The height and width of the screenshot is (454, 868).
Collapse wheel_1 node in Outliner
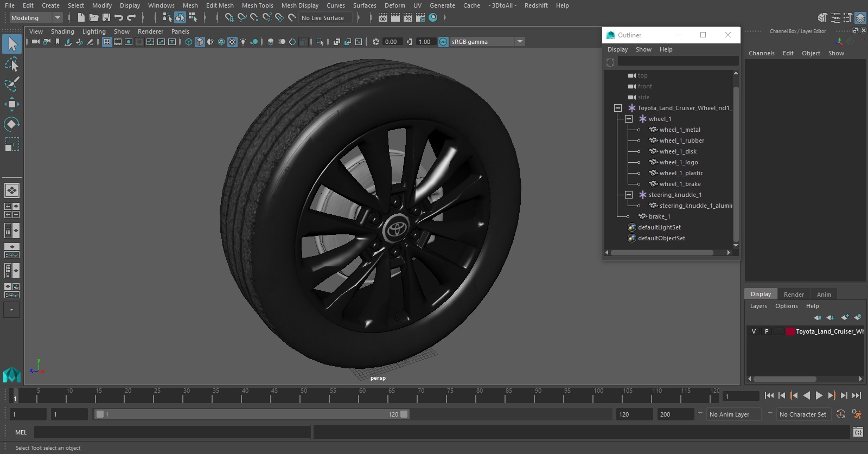point(629,119)
